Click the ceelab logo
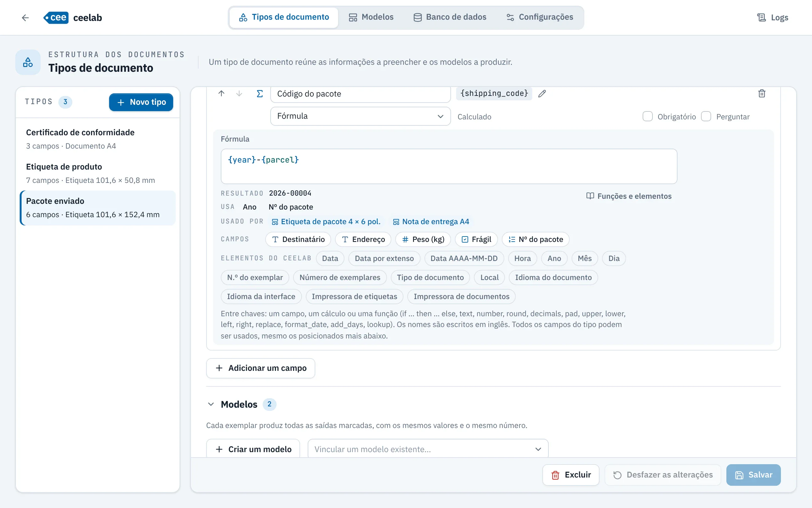 pos(73,17)
